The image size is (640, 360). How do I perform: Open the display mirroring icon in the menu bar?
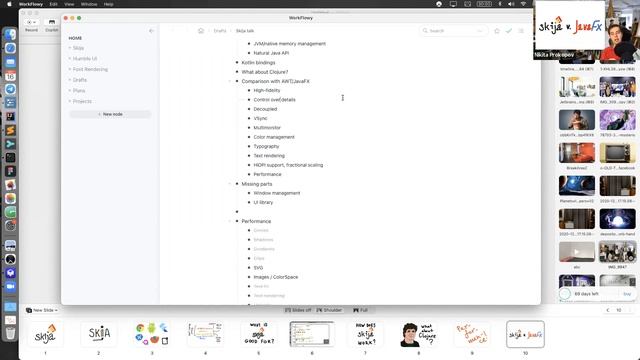(x=453, y=4)
